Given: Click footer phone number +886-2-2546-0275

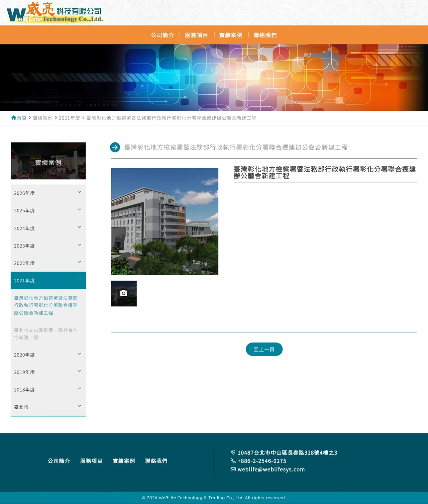Looking at the screenshot, I should coord(262,461).
